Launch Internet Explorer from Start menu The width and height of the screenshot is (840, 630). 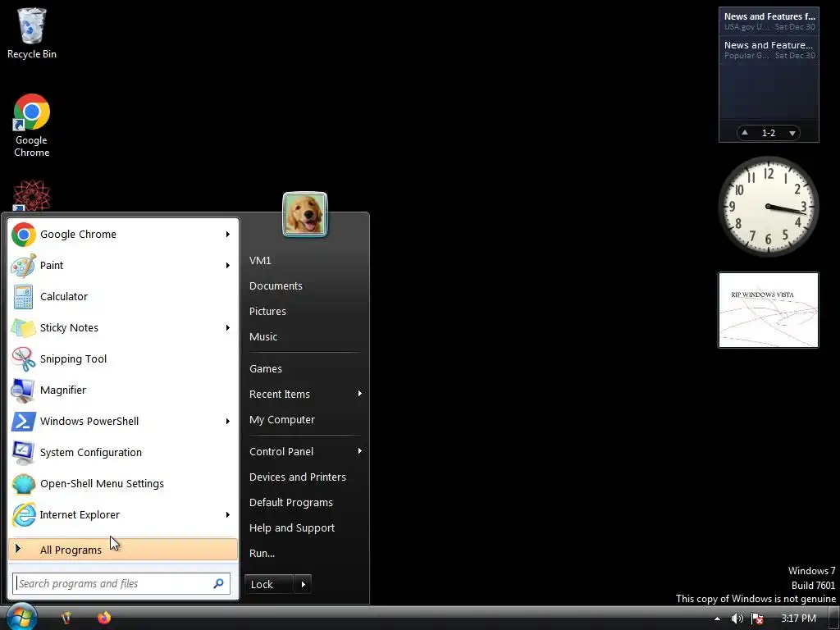coord(123,515)
